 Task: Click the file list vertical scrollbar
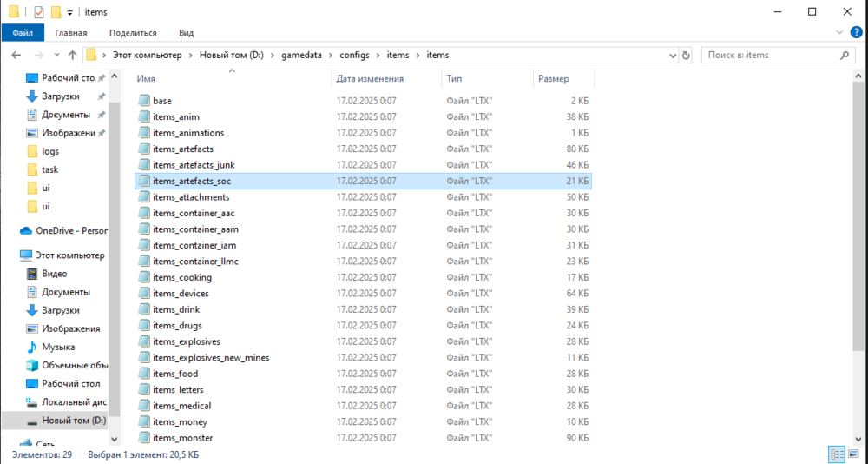point(862,261)
